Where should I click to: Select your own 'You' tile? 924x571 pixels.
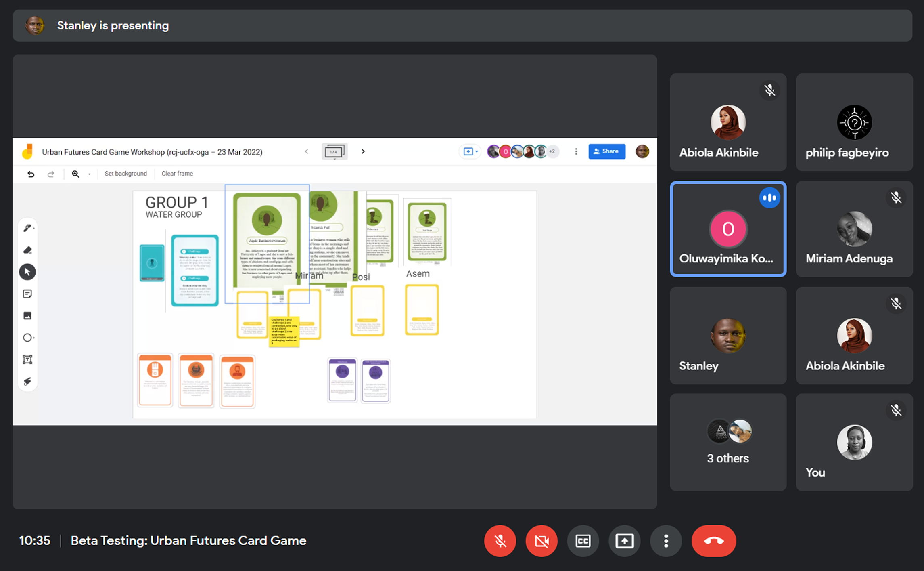click(854, 443)
